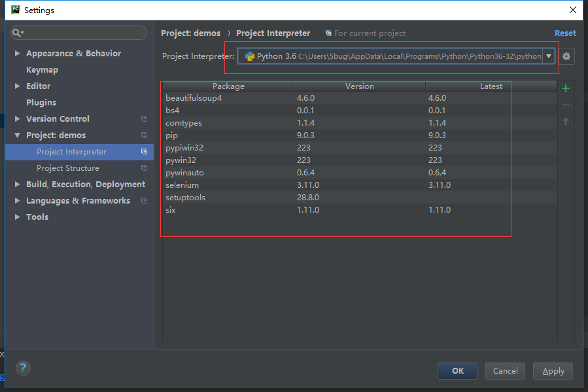Click the minus uninstall package icon
Viewport: 588px width, 392px height.
pyautogui.click(x=566, y=105)
